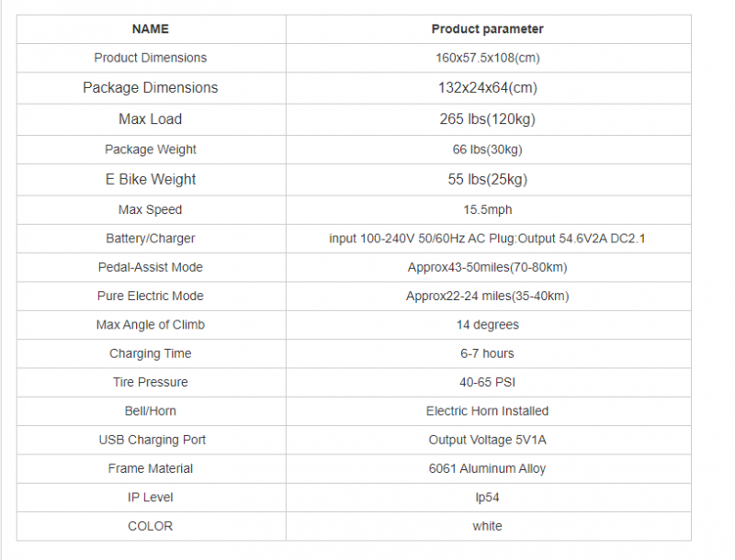Select the Product Dimensions label cell
This screenshot has height=560, width=735.
point(151,58)
